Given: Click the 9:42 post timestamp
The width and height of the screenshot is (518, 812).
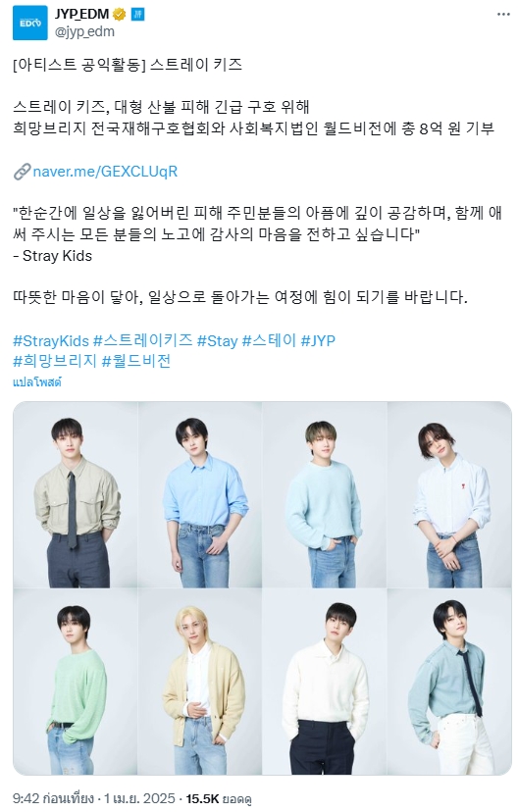Looking at the screenshot, I should pos(53,798).
